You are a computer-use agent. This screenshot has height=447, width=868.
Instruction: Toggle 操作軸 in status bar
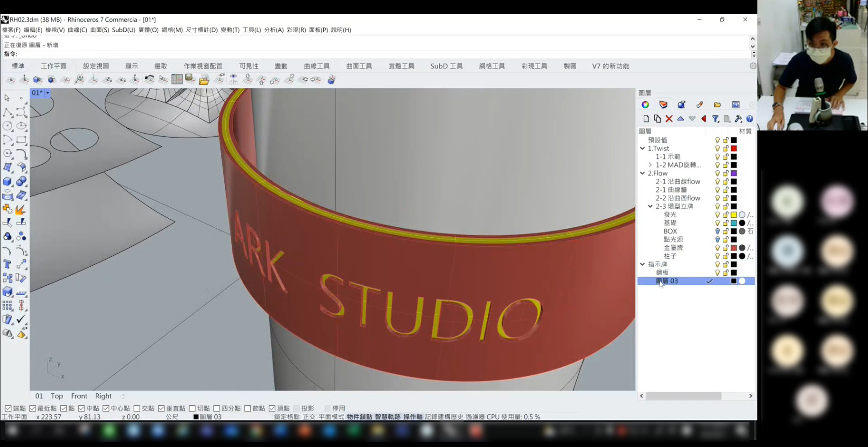tap(413, 417)
